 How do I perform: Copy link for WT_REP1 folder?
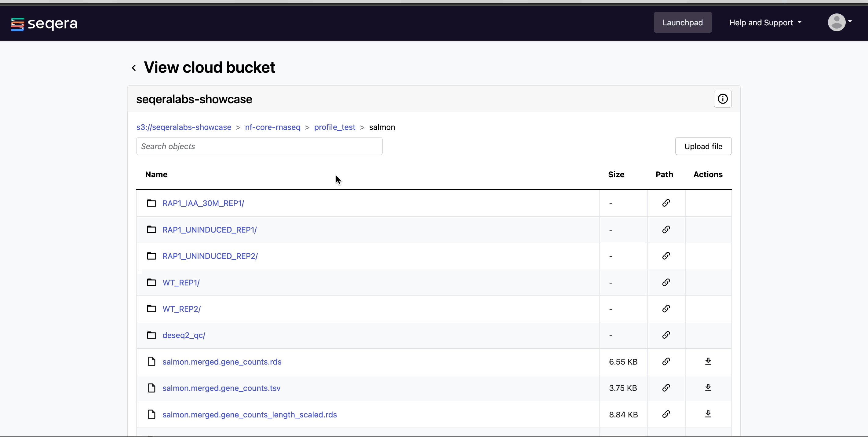click(x=666, y=283)
